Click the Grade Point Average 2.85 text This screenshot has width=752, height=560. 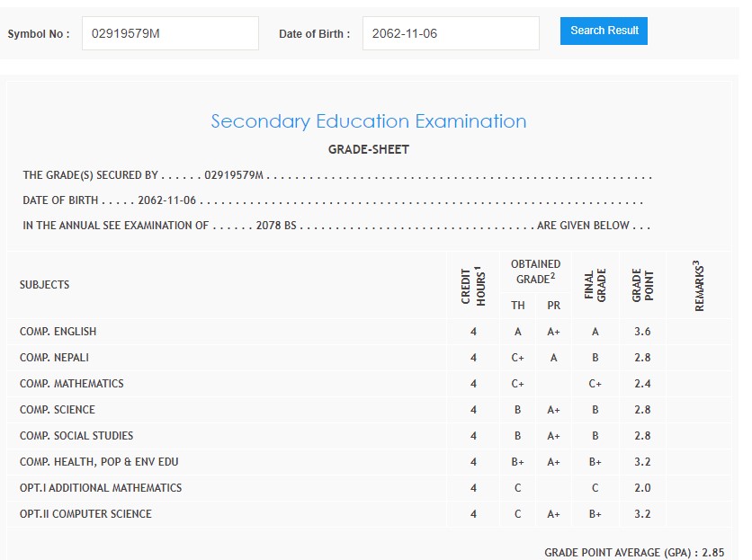click(633, 553)
